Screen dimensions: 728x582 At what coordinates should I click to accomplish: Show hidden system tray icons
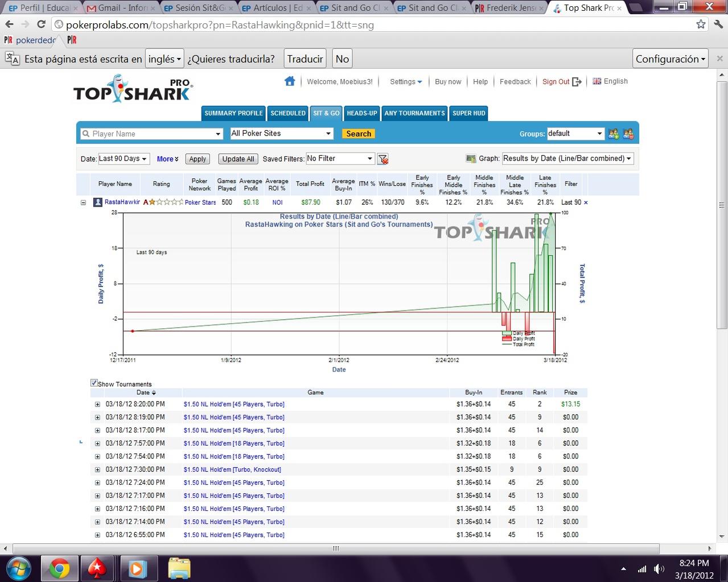(623, 569)
